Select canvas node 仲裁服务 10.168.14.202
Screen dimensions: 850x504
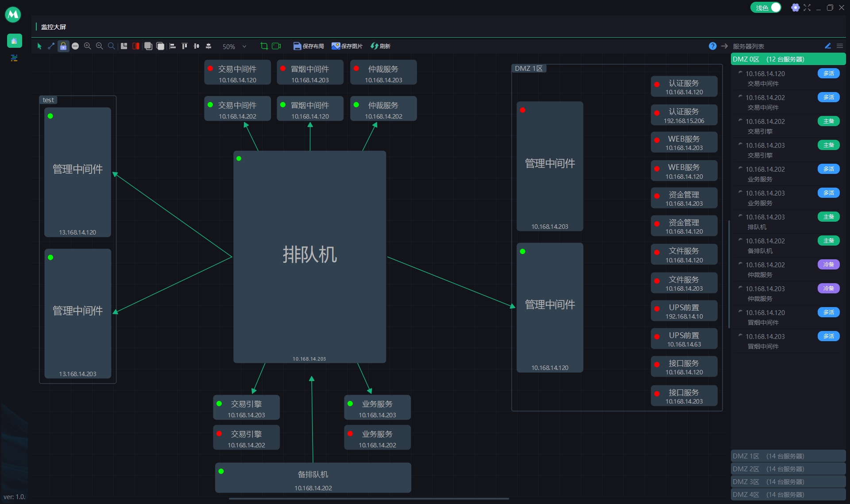coord(383,108)
